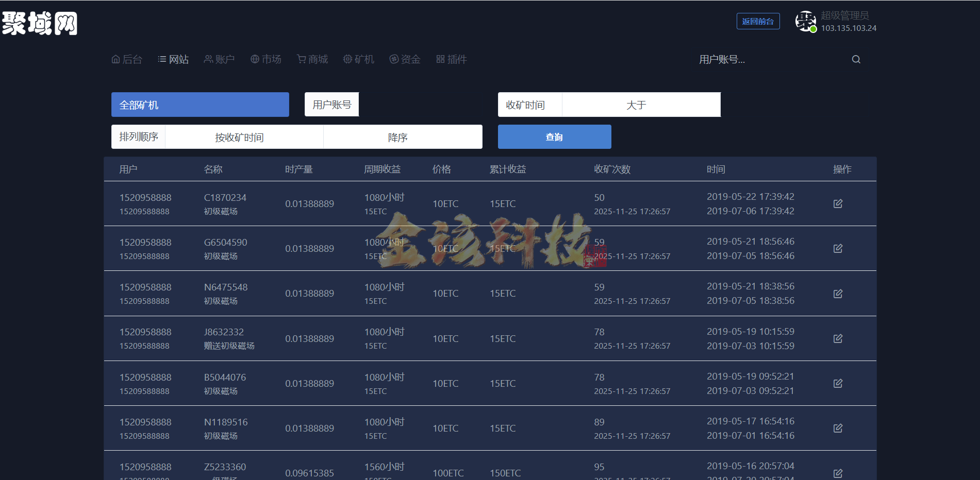The width and height of the screenshot is (980, 480).
Task: Open the 全部矿机 filter dropdown
Action: tap(200, 105)
